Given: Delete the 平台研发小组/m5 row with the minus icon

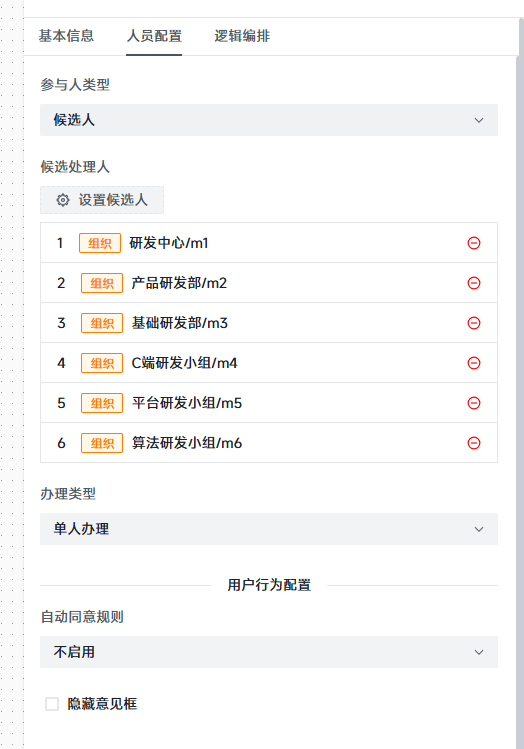Looking at the screenshot, I should click(473, 403).
